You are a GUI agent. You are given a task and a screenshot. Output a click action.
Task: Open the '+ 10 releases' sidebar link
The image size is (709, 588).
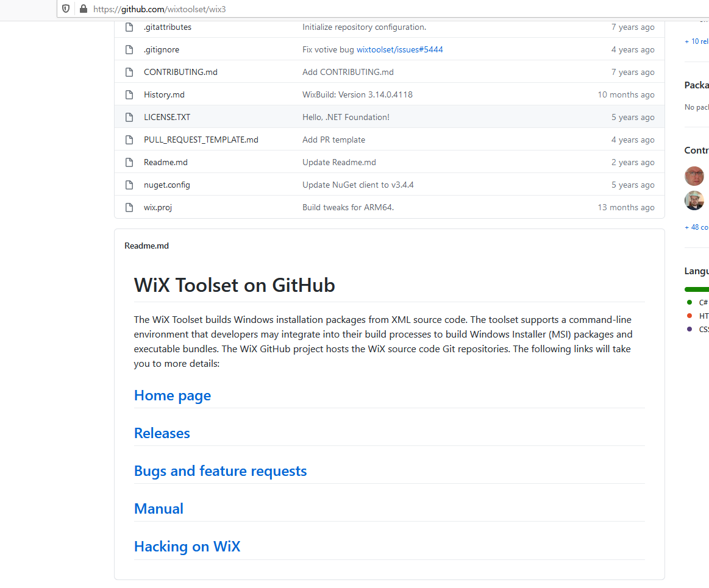[x=696, y=41]
